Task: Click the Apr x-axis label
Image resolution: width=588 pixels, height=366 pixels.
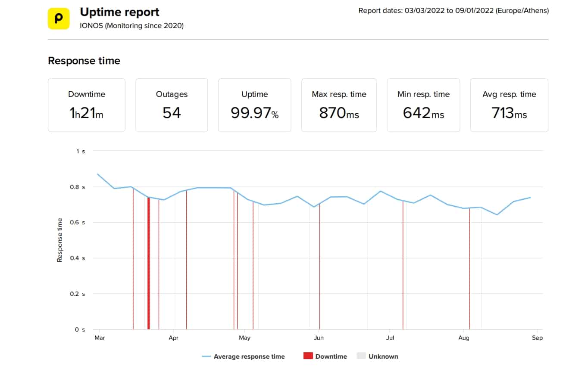Action: (x=174, y=338)
